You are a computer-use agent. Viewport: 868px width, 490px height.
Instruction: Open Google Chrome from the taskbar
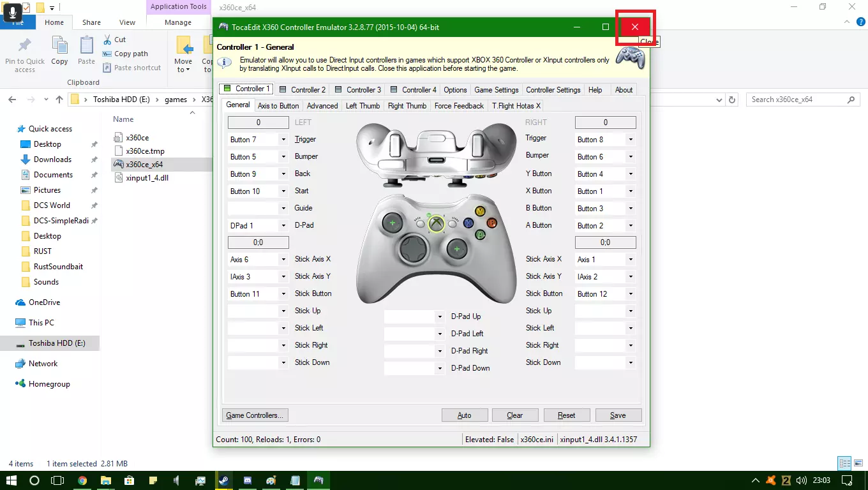tap(82, 480)
